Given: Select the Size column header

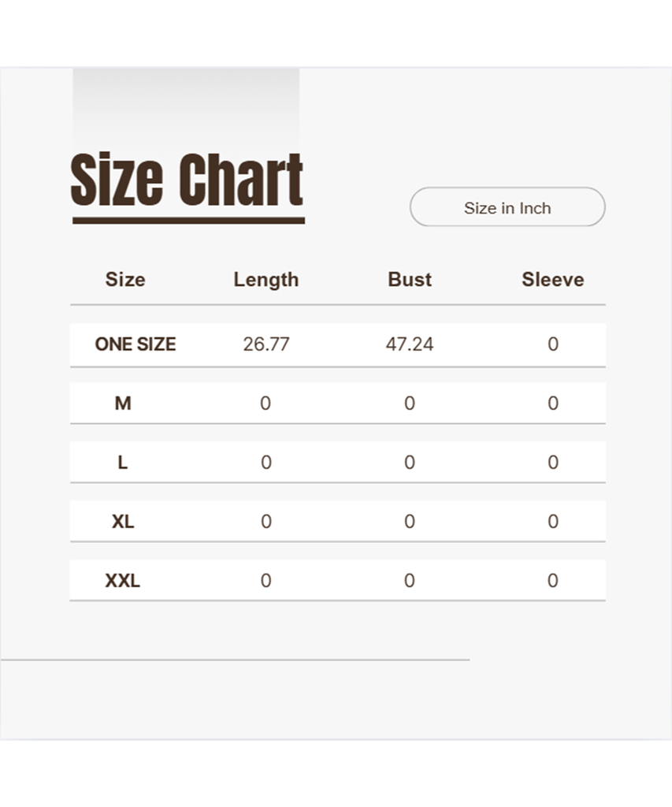Looking at the screenshot, I should [125, 280].
